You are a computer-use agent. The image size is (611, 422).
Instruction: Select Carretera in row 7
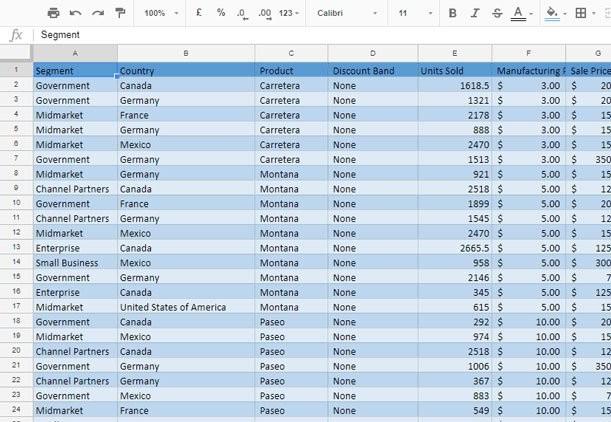[291, 159]
